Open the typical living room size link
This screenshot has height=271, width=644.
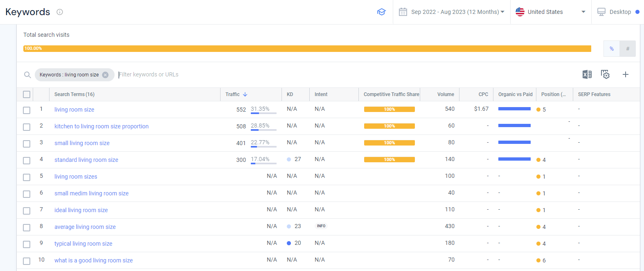(83, 244)
